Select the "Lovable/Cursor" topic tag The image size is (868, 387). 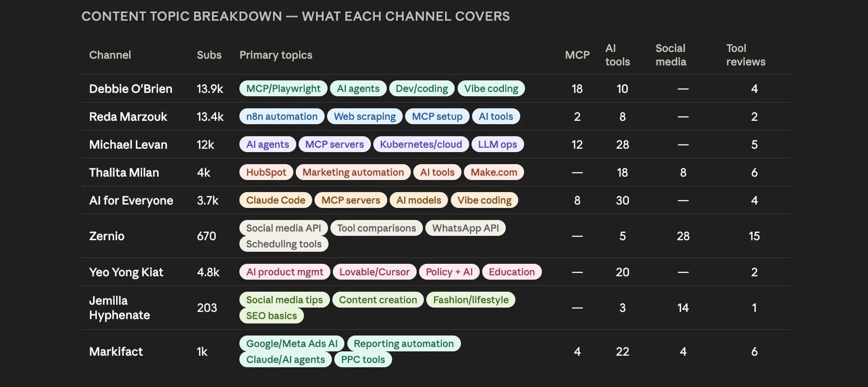click(374, 272)
